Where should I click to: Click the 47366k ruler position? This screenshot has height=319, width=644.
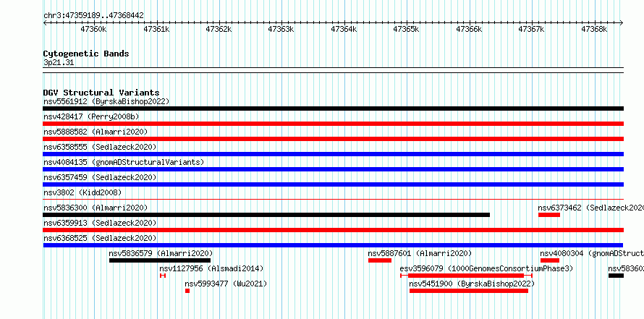click(470, 29)
